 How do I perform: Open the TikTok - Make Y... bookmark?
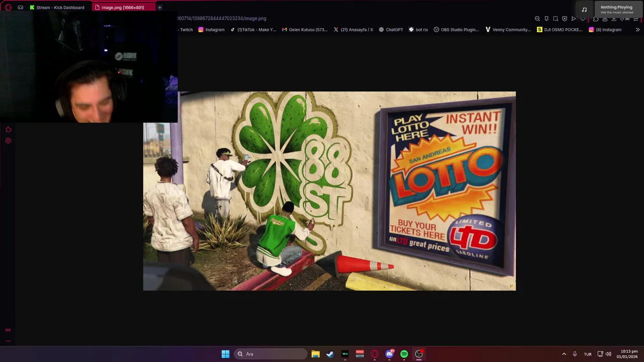(253, 30)
